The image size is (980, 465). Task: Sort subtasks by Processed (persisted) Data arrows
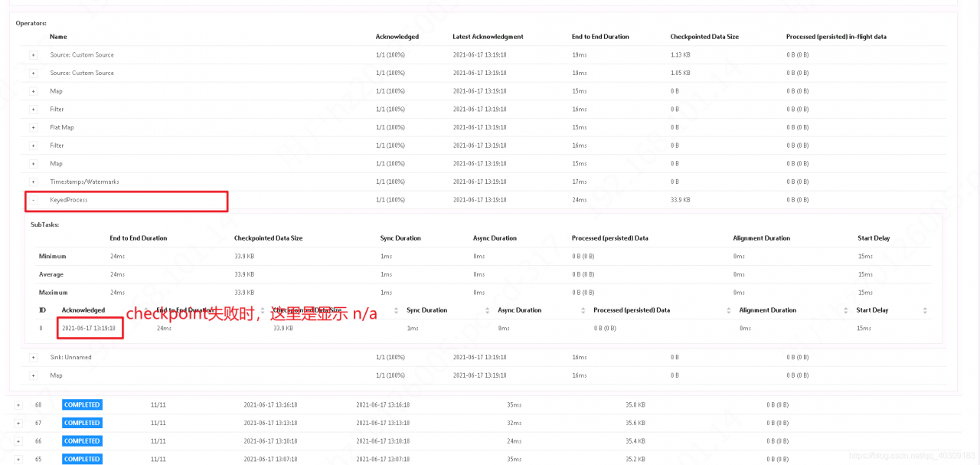pyautogui.click(x=730, y=310)
